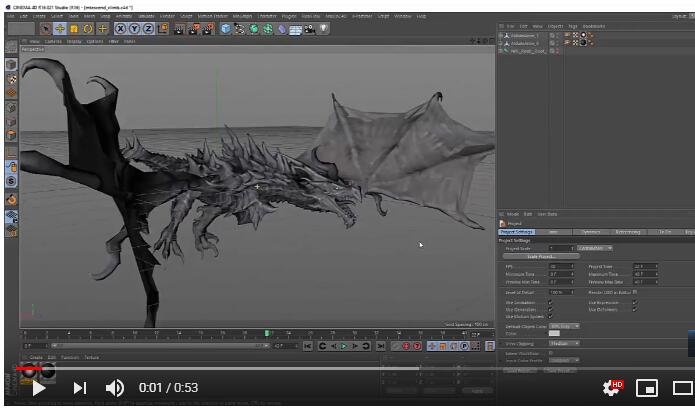Viewport: 695px width, 412px height.
Task: Toggle the Use Expression checkbox
Action: click(x=635, y=303)
